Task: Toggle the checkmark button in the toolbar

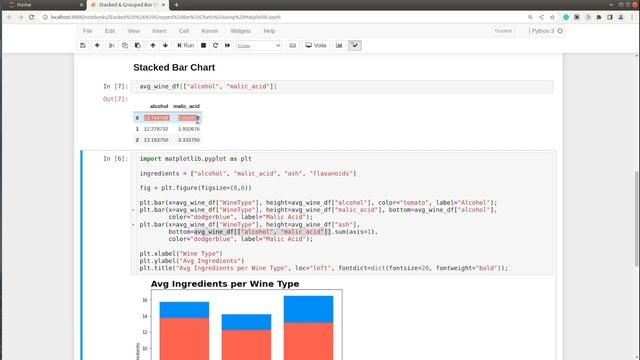Action: (355, 46)
